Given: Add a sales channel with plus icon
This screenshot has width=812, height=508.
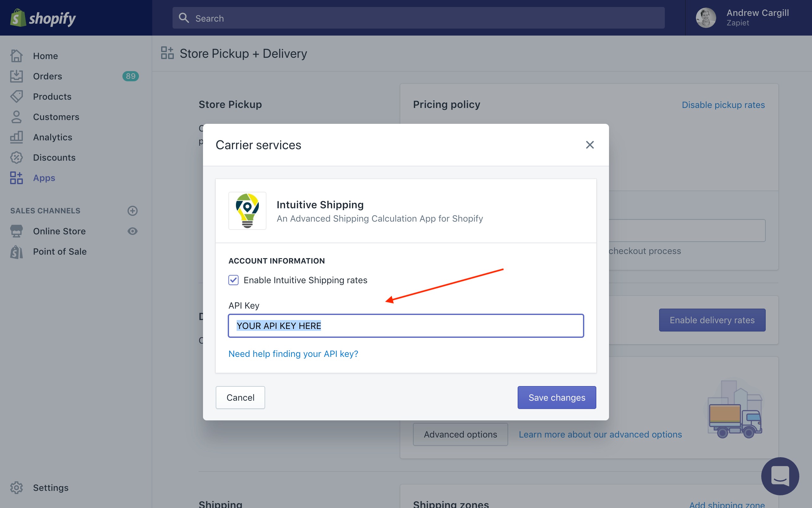Looking at the screenshot, I should pos(133,211).
